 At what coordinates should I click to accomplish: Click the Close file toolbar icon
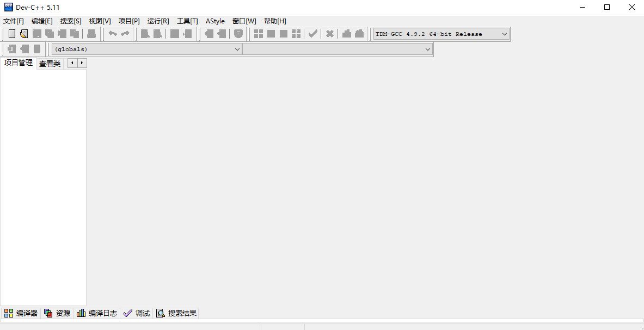pyautogui.click(x=62, y=34)
